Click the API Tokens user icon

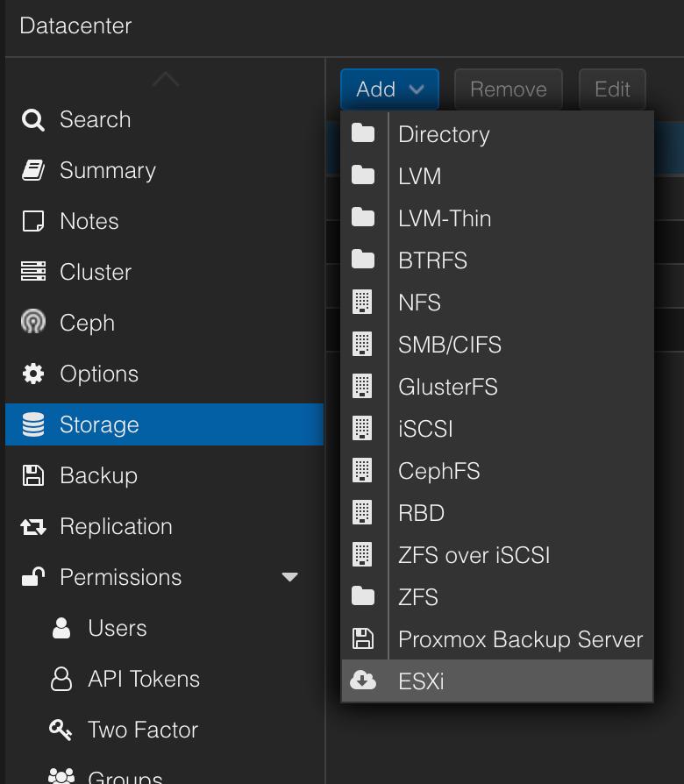pos(61,680)
